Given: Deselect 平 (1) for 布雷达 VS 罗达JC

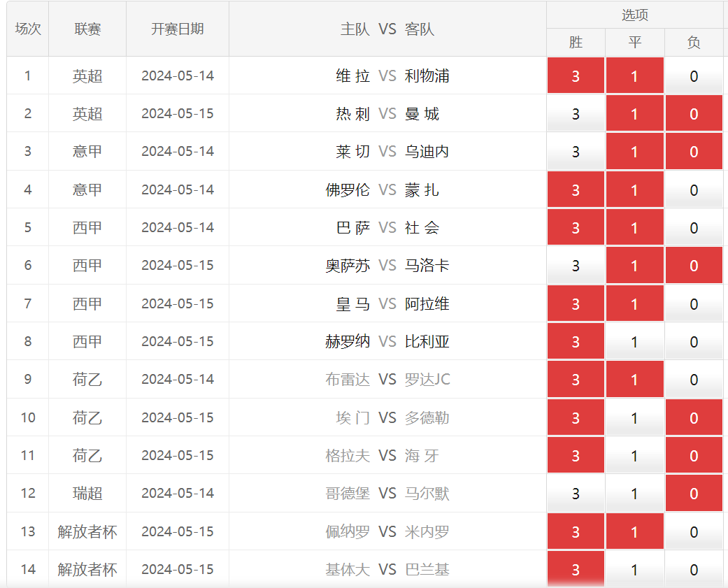Looking at the screenshot, I should click(x=635, y=379).
